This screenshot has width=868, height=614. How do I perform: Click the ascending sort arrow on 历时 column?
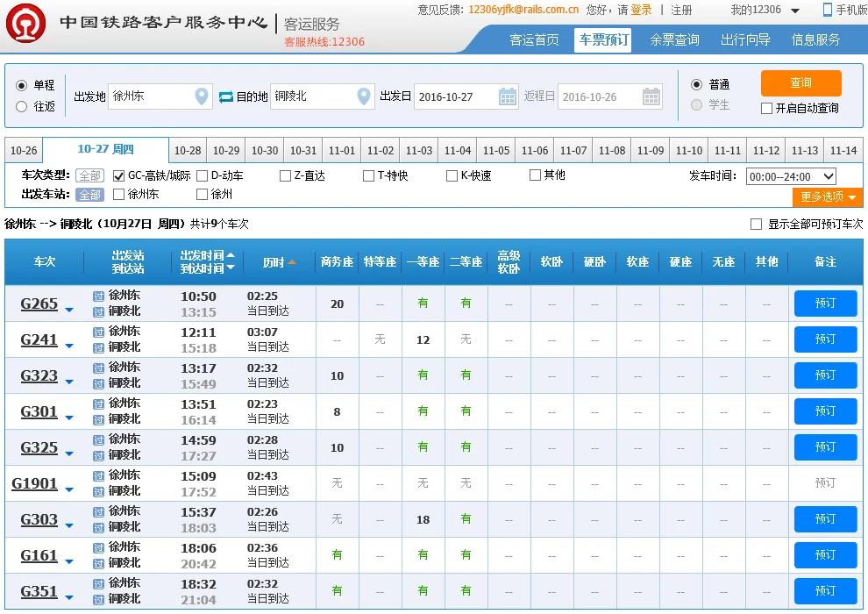pyautogui.click(x=293, y=261)
